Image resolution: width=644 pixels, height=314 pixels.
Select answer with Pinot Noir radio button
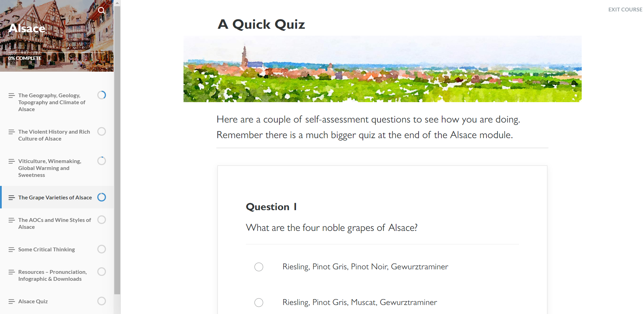tap(259, 267)
